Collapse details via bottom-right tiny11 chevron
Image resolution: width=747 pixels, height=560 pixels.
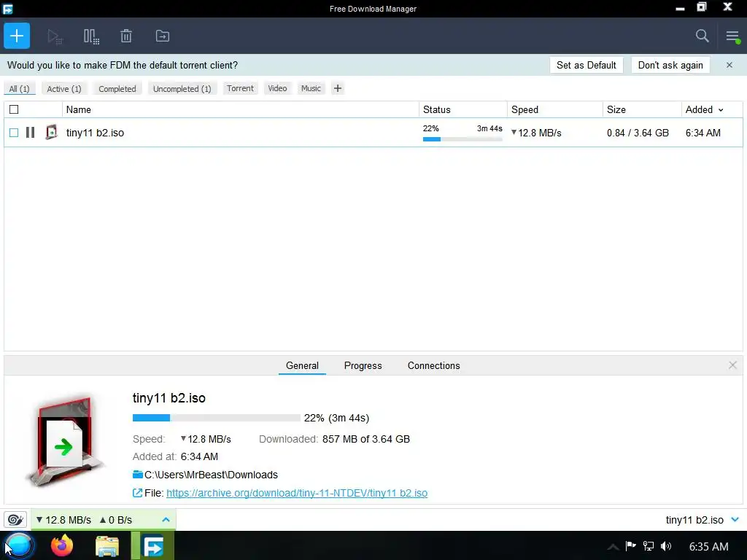tap(735, 519)
